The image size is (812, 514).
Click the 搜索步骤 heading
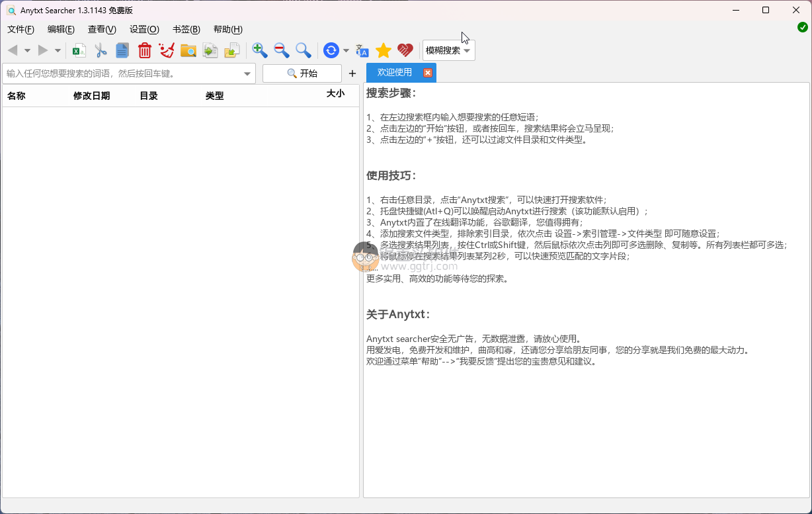coord(391,93)
